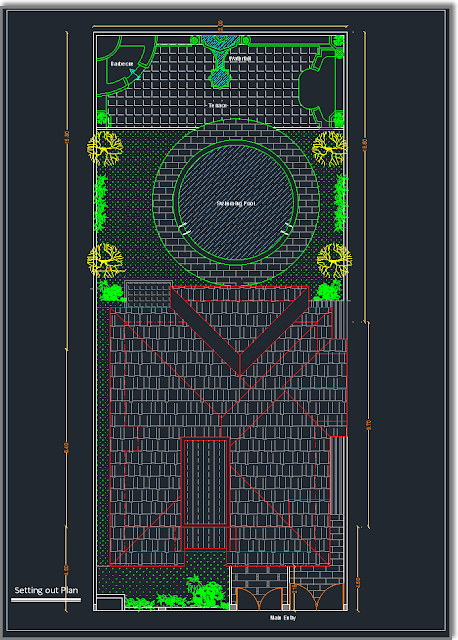Click the Setting out Plan title
The image size is (458, 640).
tap(46, 590)
